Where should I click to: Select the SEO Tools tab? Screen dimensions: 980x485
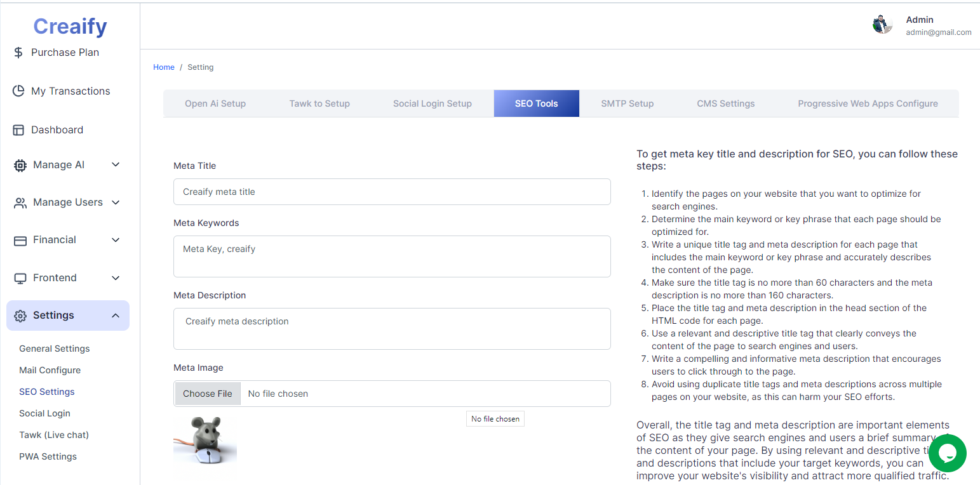(537, 103)
